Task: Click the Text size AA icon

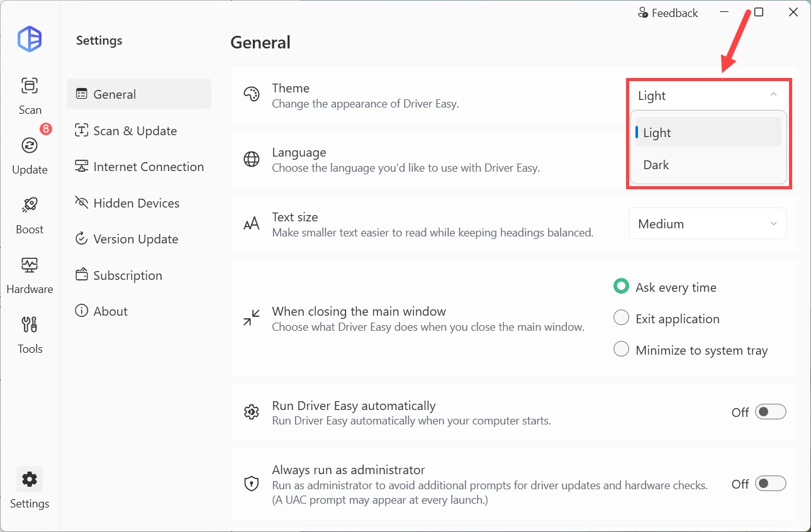Action: 251,224
